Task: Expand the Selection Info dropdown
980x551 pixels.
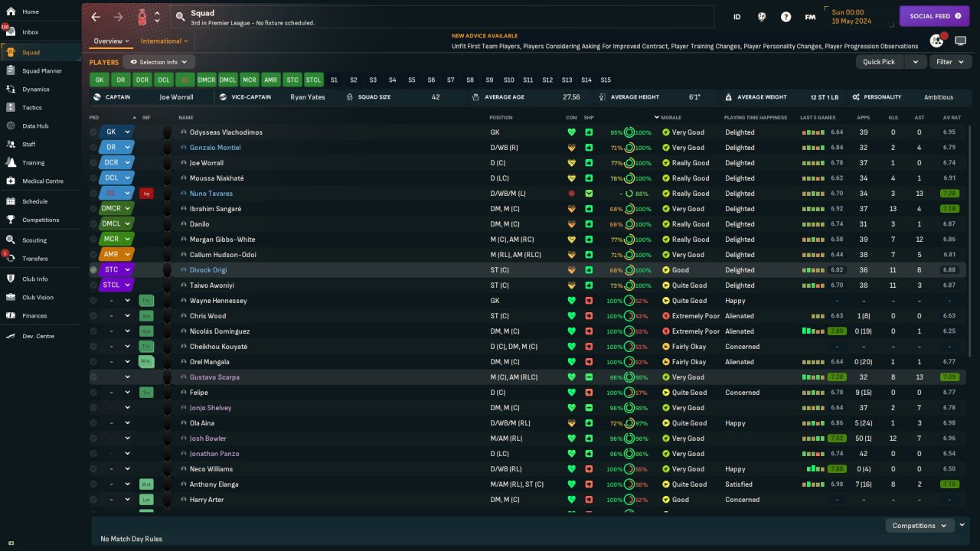Action: 159,62
